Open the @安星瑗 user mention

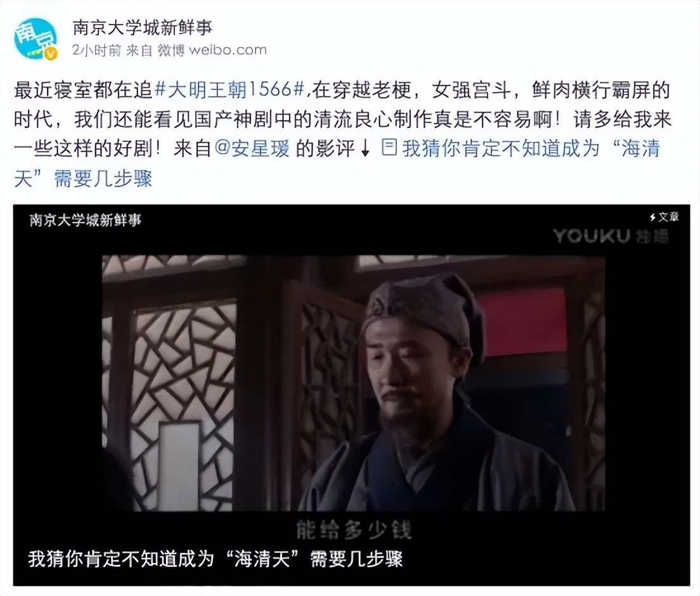click(252, 148)
